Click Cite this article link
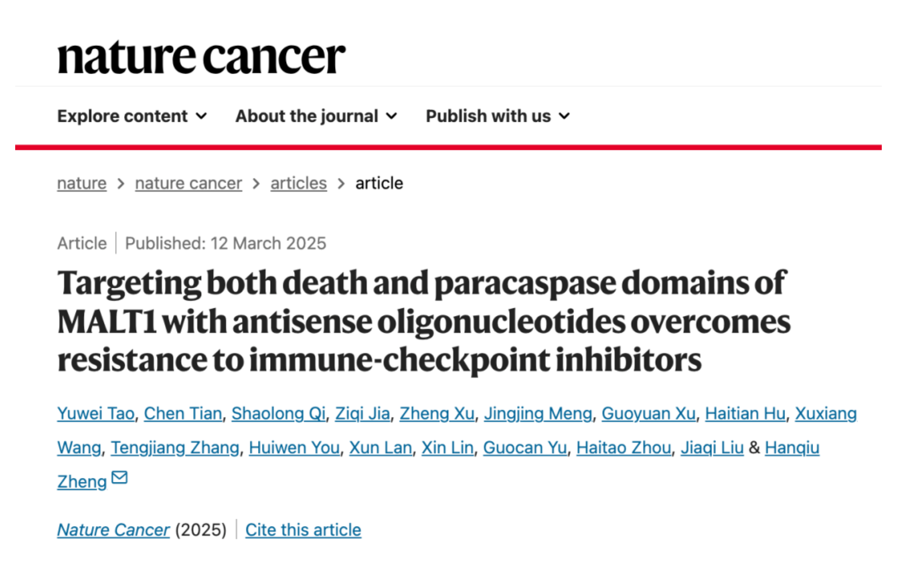 pyautogui.click(x=303, y=530)
